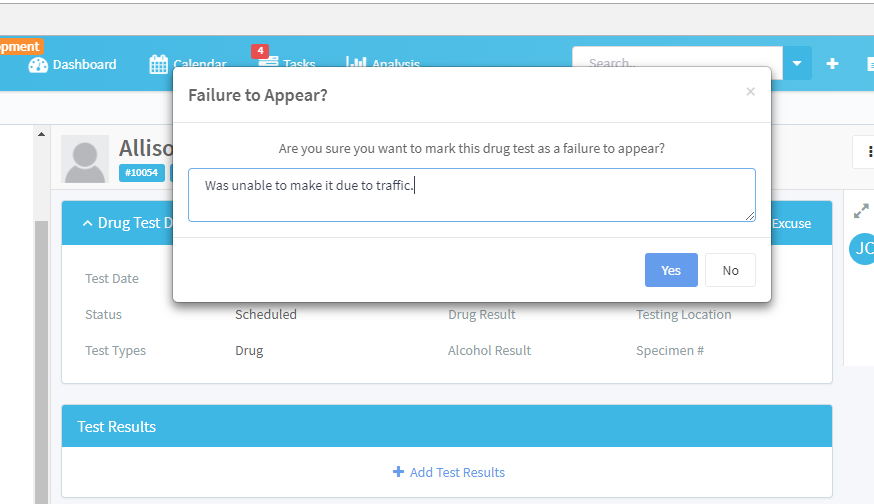Image resolution: width=874 pixels, height=504 pixels.
Task: Click the vertical ellipsis options button
Action: tap(867, 152)
